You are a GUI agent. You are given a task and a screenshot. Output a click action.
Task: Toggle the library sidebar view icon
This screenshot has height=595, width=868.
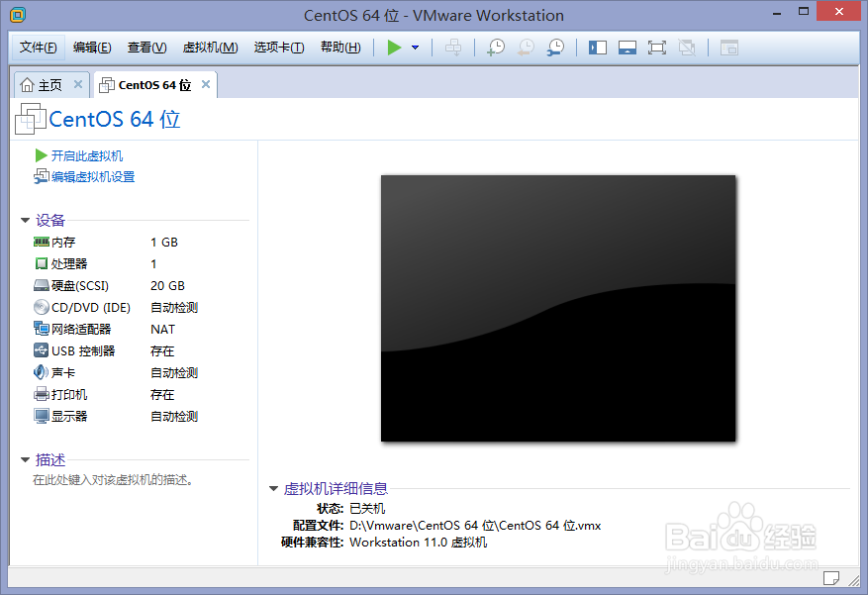[x=598, y=49]
